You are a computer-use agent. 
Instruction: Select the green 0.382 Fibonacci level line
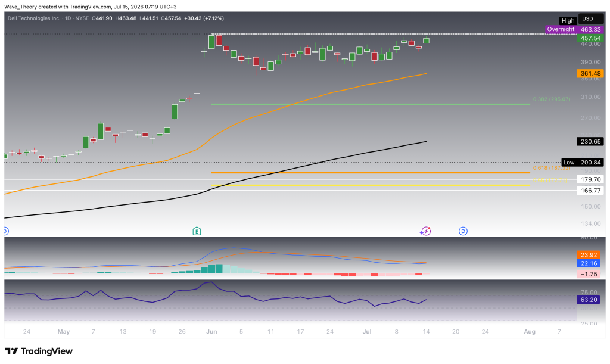[371, 104]
